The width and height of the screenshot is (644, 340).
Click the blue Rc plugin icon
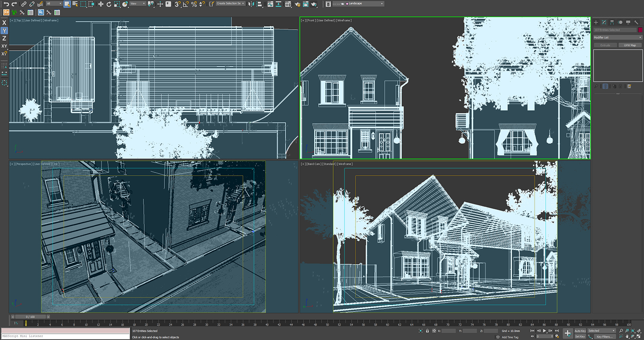(x=41, y=12)
